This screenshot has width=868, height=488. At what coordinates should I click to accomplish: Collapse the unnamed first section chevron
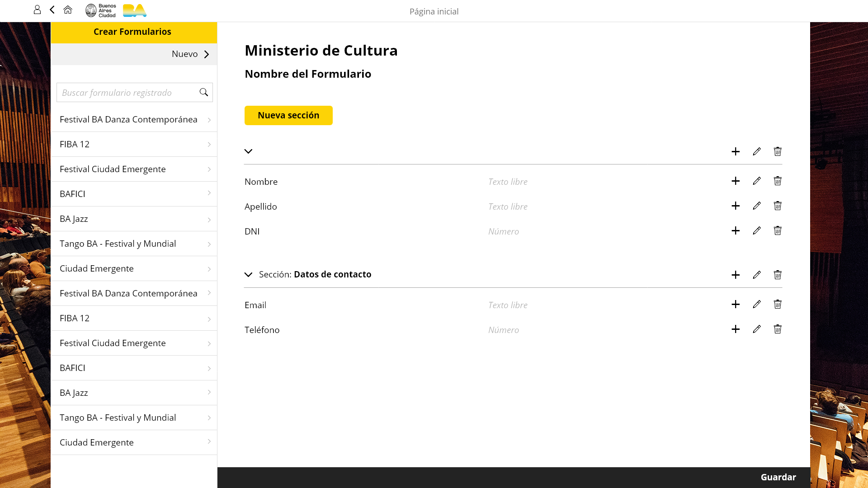click(x=248, y=151)
